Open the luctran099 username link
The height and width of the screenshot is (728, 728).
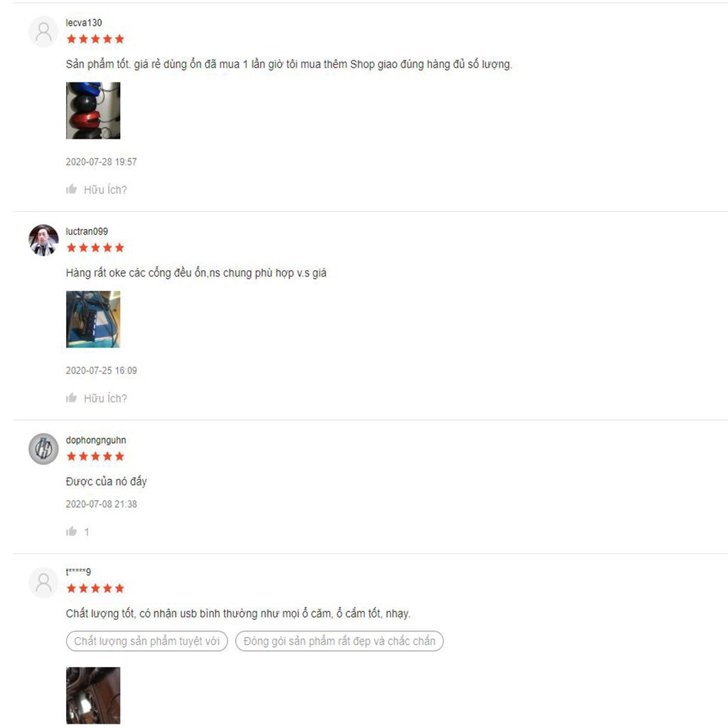[87, 231]
